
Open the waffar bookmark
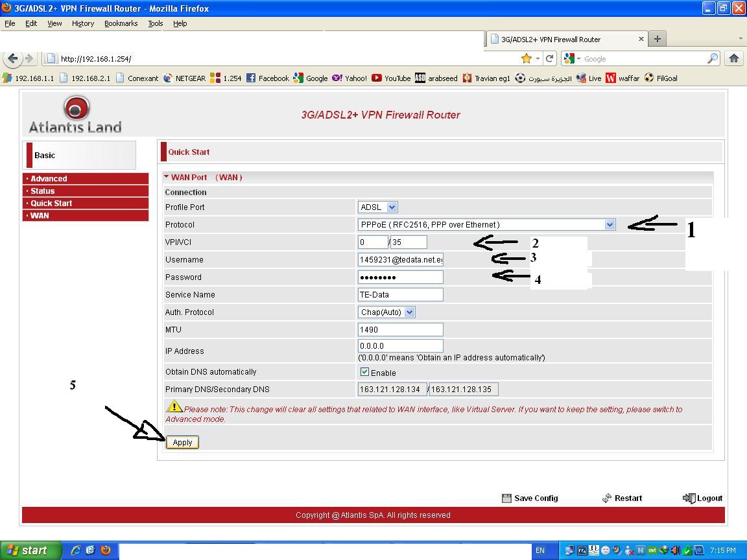click(622, 78)
